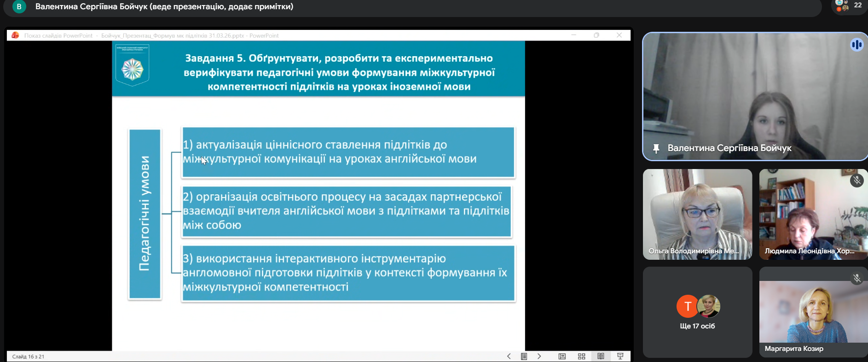Viewport: 868px width, 362px height.
Task: Click the speaking audio indicator on Валентина's tile
Action: (x=856, y=45)
